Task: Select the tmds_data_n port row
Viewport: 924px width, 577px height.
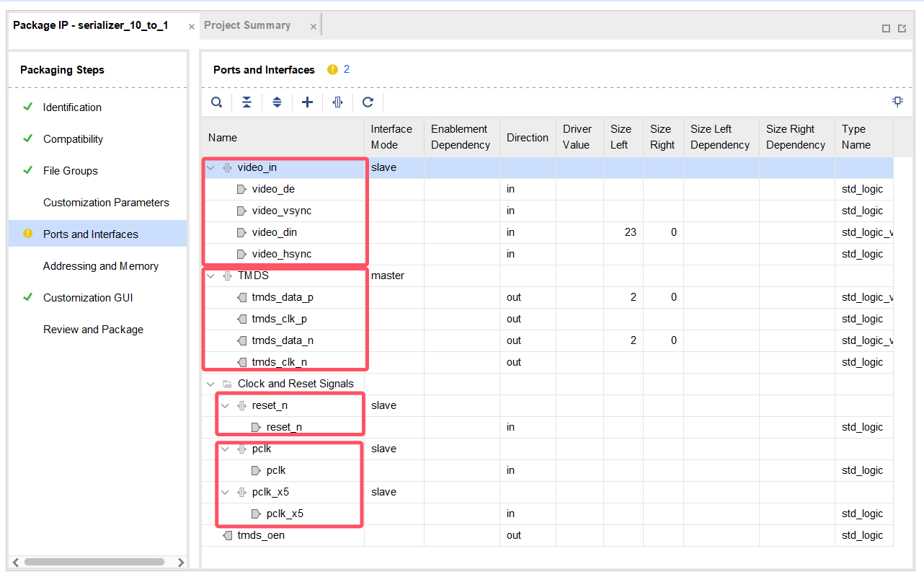Action: click(547, 340)
